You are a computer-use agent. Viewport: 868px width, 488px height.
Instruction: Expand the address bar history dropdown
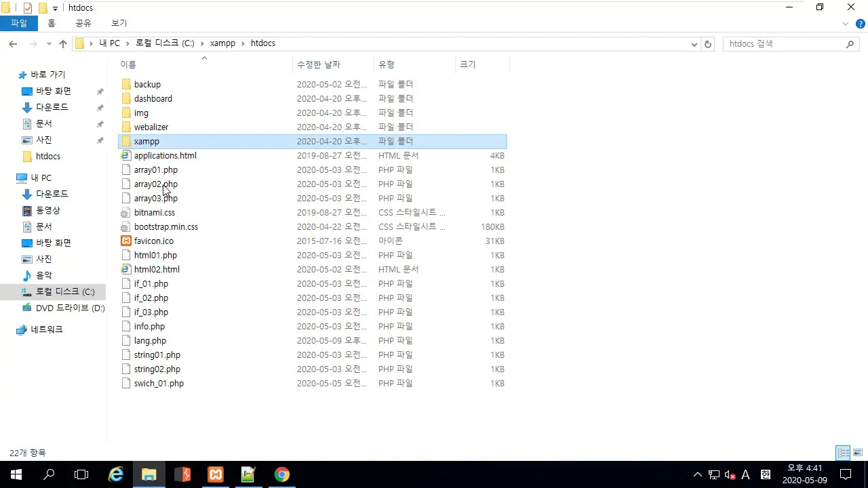694,43
